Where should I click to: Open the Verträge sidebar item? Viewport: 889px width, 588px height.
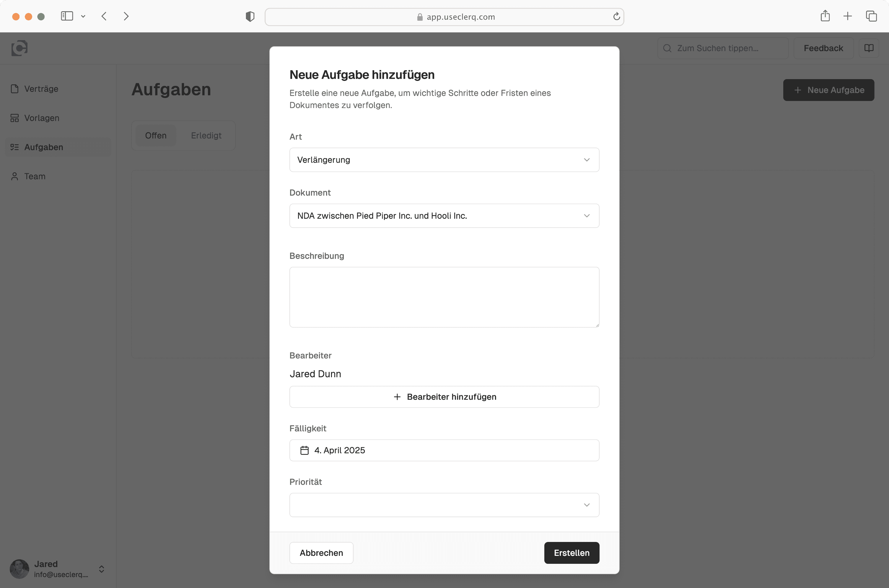[x=58, y=89]
